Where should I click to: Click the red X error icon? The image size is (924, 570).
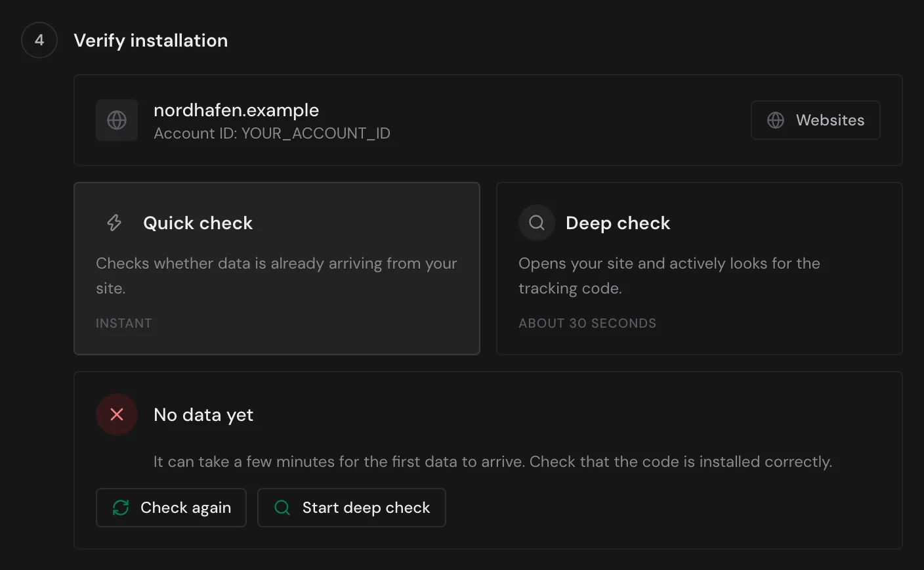pyautogui.click(x=117, y=414)
